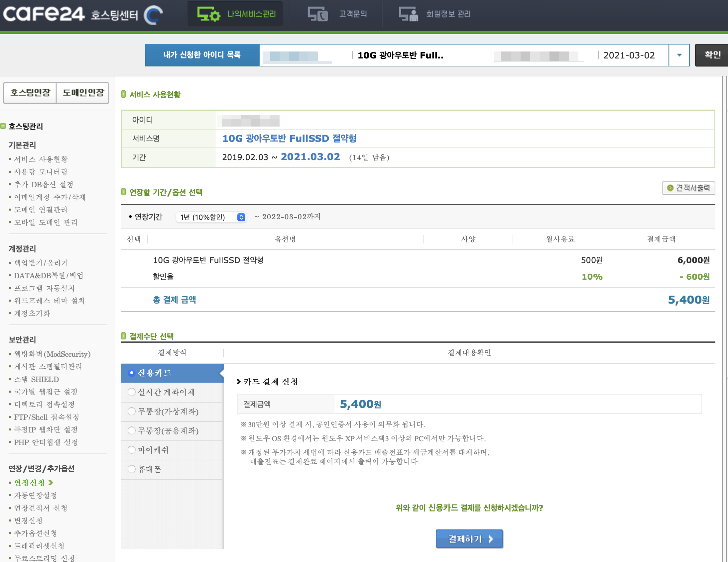Select 무통장(가상계좌) payment radio
The image size is (728, 562).
pyautogui.click(x=132, y=411)
